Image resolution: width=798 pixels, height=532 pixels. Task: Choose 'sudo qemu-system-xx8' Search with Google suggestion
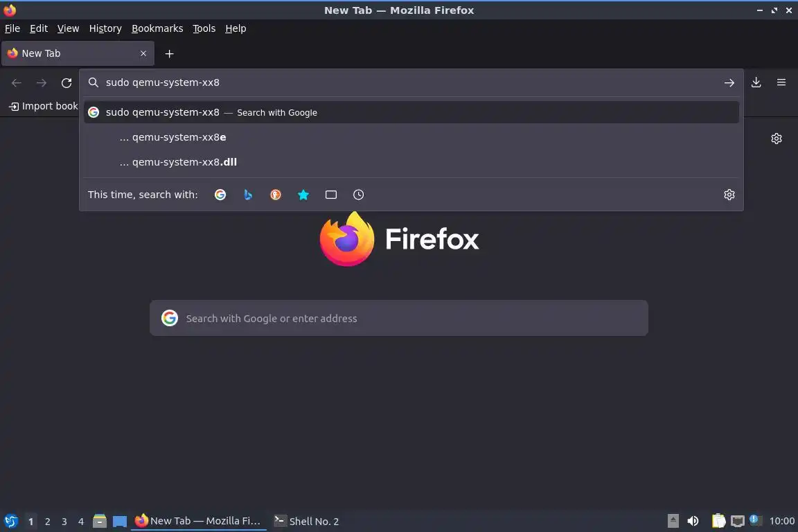click(x=411, y=112)
